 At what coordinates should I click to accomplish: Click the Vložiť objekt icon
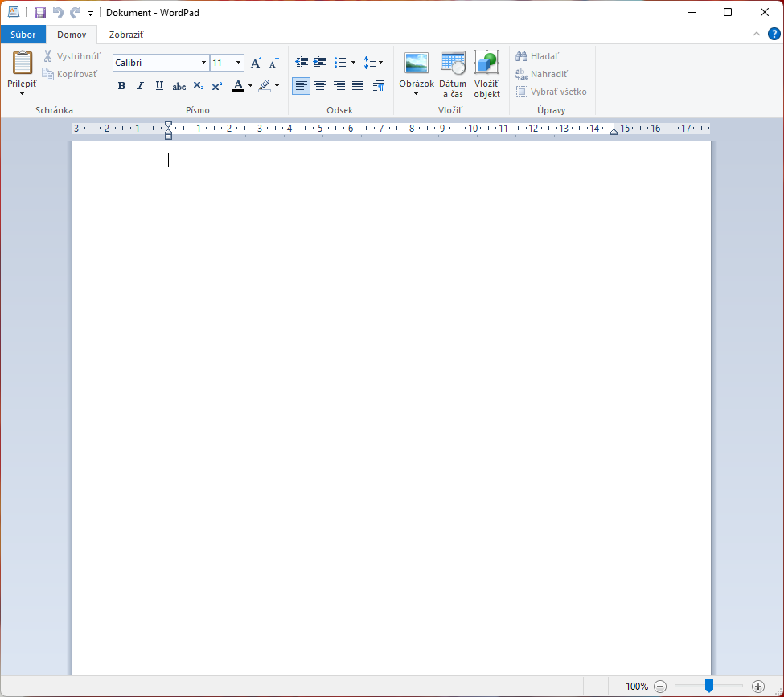[x=486, y=75]
